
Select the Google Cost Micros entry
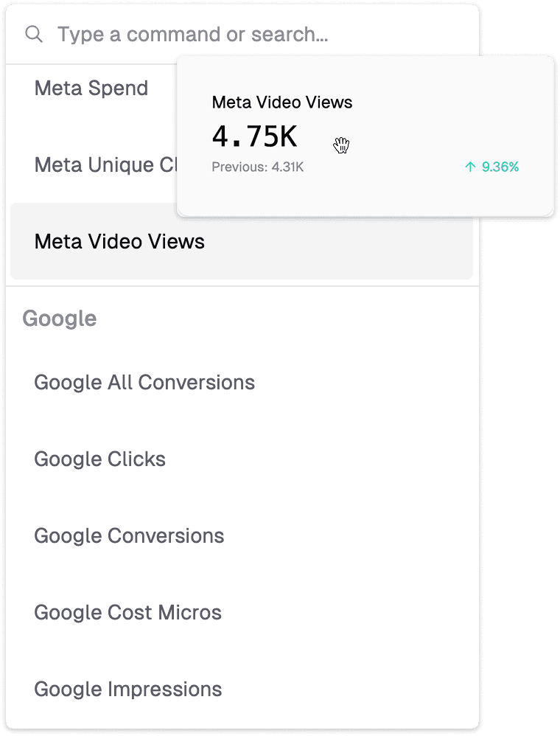[127, 612]
